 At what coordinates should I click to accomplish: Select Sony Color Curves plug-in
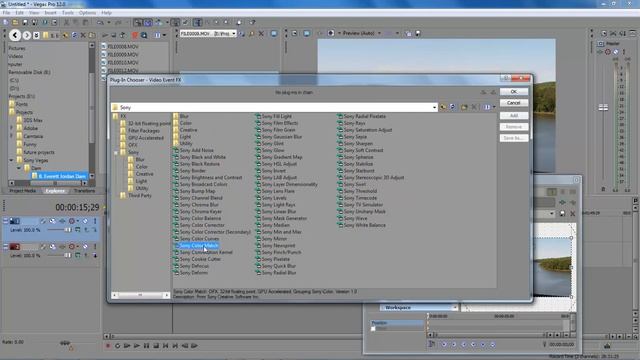pyautogui.click(x=199, y=239)
